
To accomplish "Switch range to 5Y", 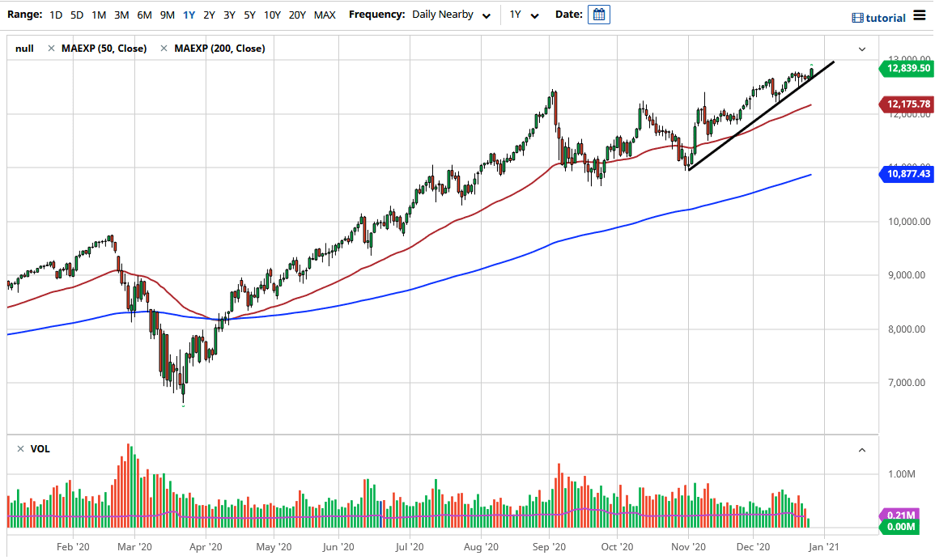I will click(249, 15).
